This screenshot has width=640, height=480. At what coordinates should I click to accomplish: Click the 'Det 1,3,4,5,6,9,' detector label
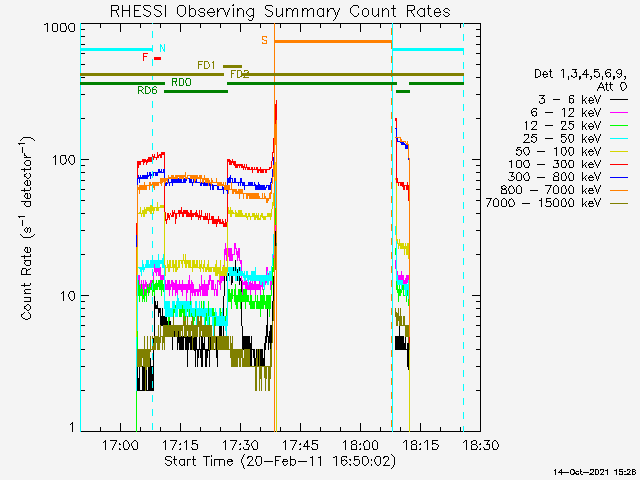click(580, 74)
